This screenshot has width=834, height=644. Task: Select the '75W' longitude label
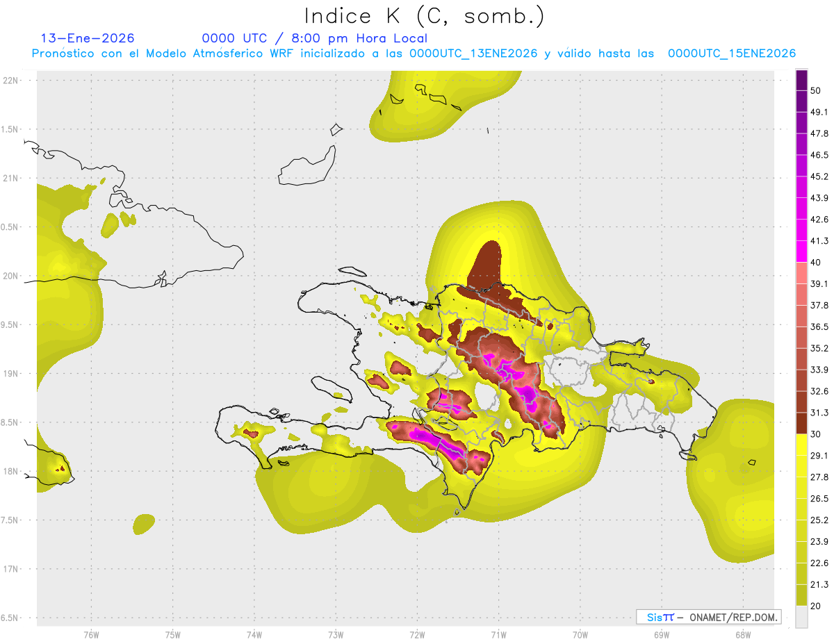point(173,634)
